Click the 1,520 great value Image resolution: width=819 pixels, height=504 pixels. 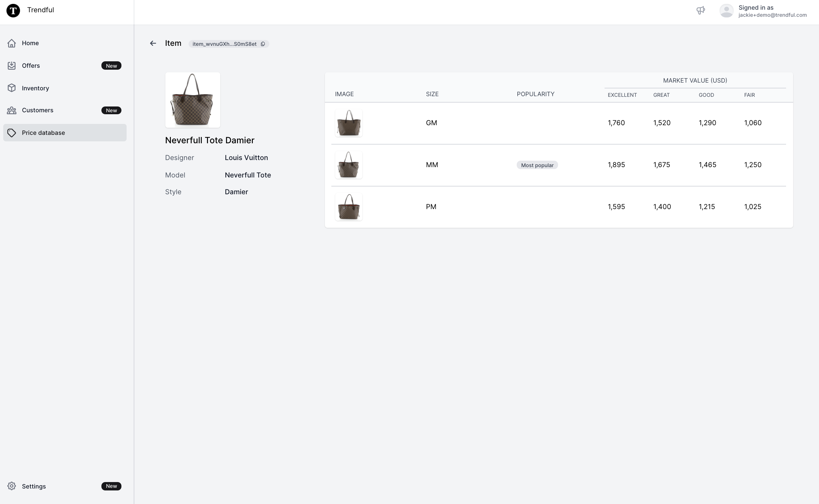(662, 123)
